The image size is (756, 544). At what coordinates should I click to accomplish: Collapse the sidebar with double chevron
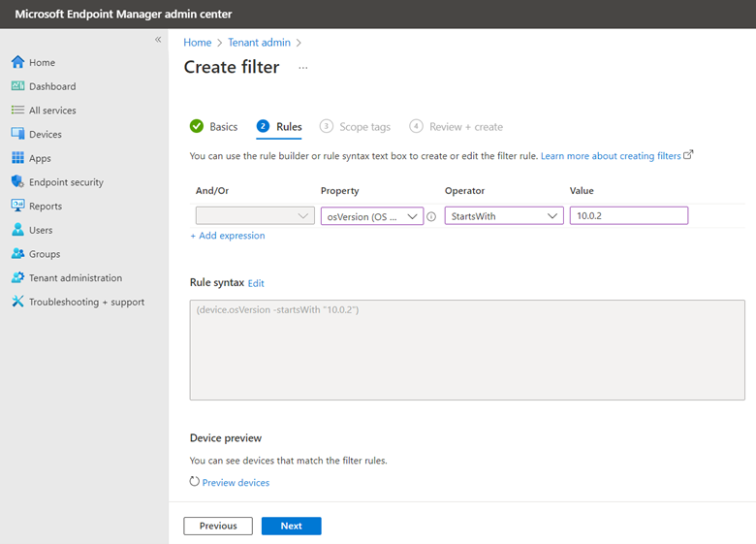pos(158,40)
